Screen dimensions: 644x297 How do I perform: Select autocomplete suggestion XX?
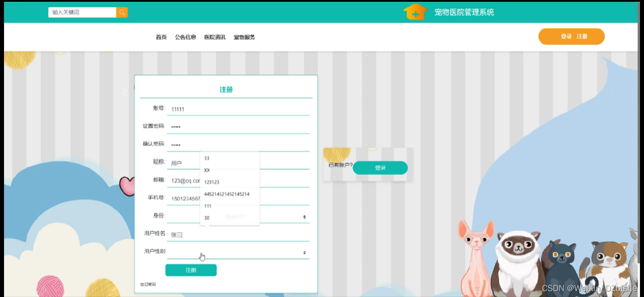[230, 170]
